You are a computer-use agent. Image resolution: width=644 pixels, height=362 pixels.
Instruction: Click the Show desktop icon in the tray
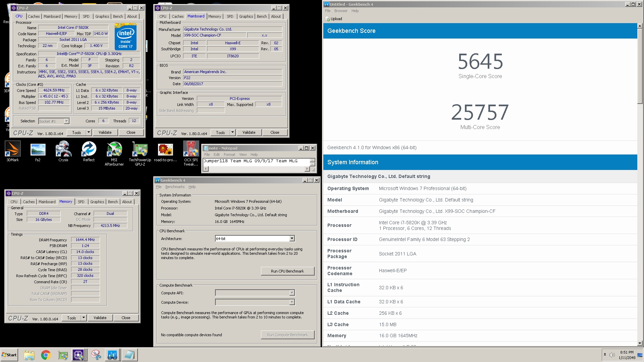pyautogui.click(x=640, y=355)
